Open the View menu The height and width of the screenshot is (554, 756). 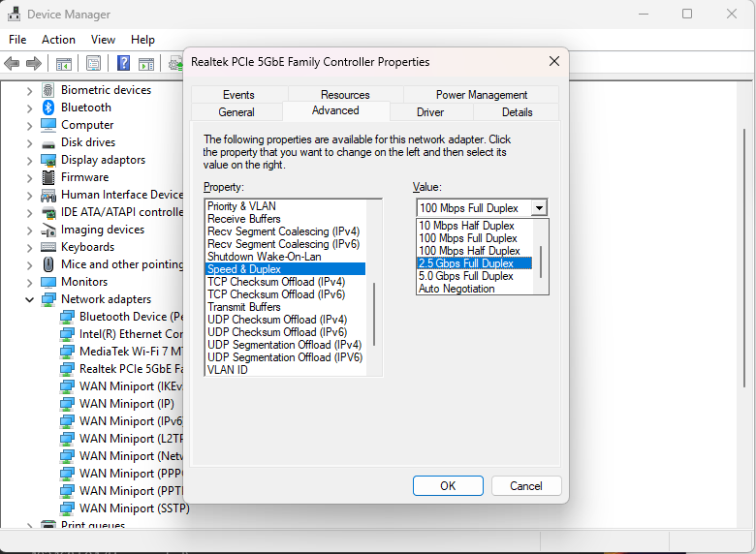103,40
